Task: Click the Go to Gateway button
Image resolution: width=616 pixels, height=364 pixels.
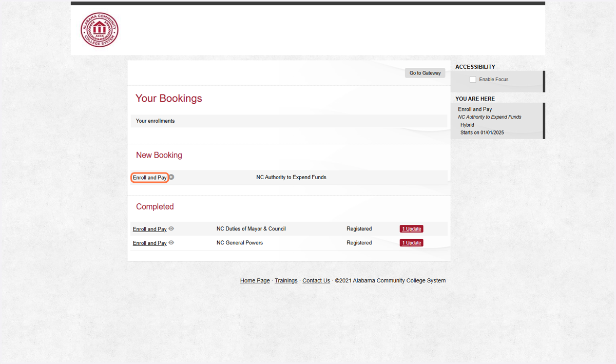Action: point(425,73)
